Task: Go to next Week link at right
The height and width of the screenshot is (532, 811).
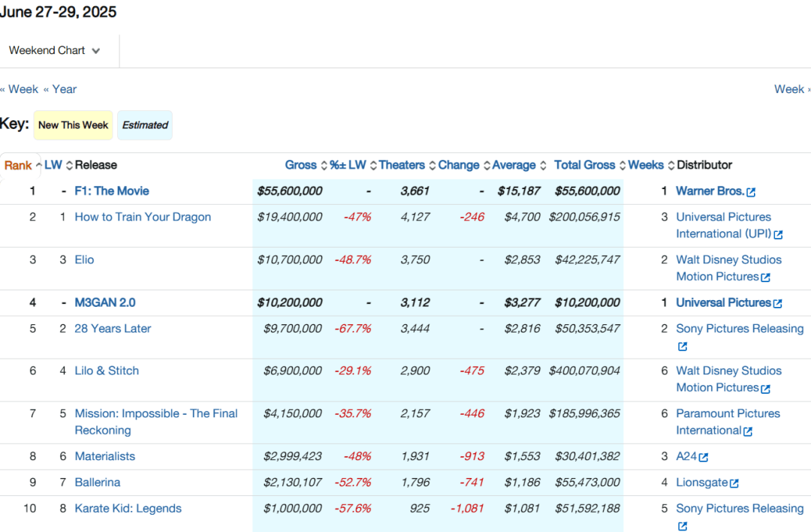Action: pos(792,89)
